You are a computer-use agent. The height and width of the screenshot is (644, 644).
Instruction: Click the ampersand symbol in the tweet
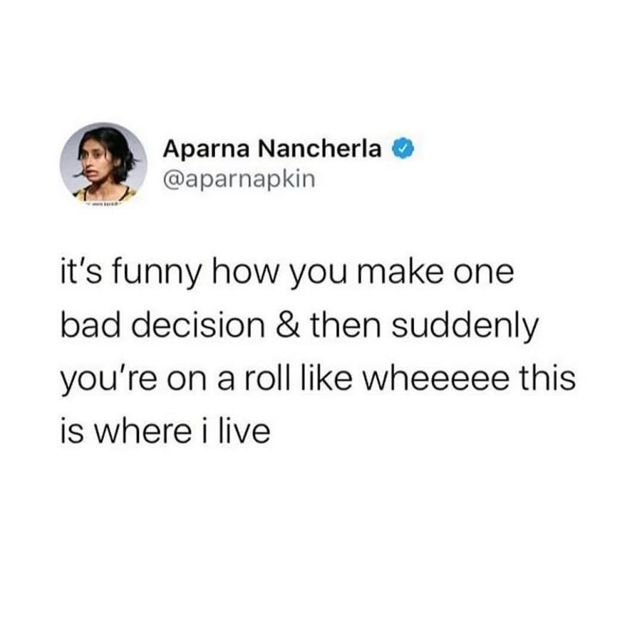tap(288, 326)
